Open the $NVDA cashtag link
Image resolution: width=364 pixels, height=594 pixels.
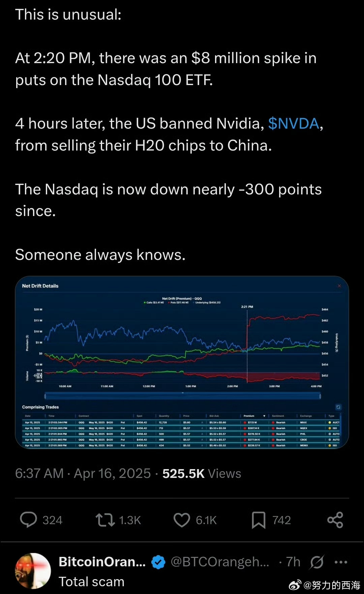[x=294, y=124]
